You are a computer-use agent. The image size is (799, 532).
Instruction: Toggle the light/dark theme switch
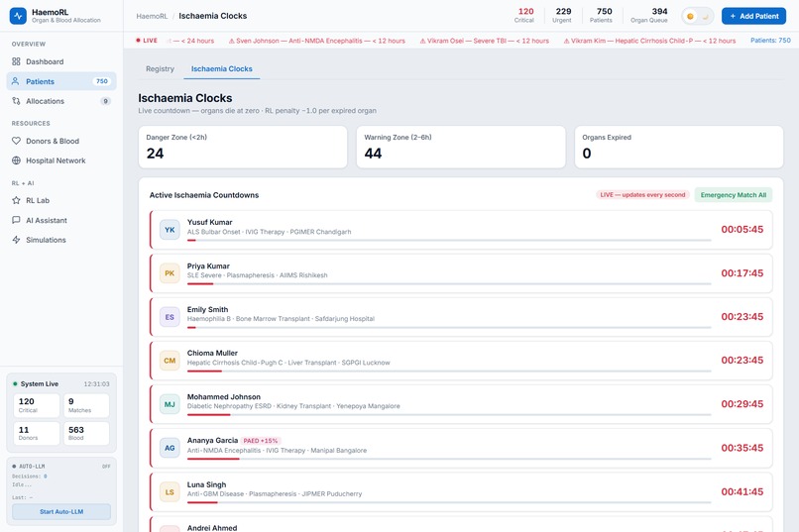coord(698,16)
